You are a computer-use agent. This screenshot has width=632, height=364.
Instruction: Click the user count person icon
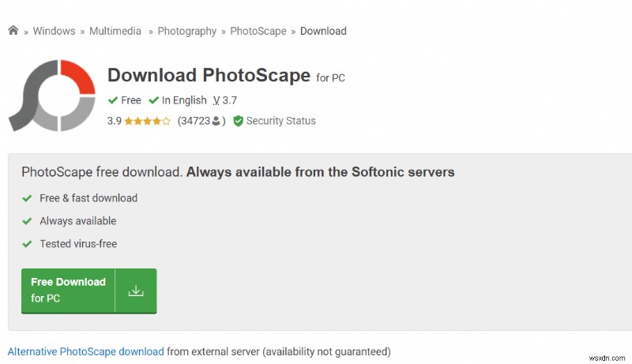tap(216, 122)
